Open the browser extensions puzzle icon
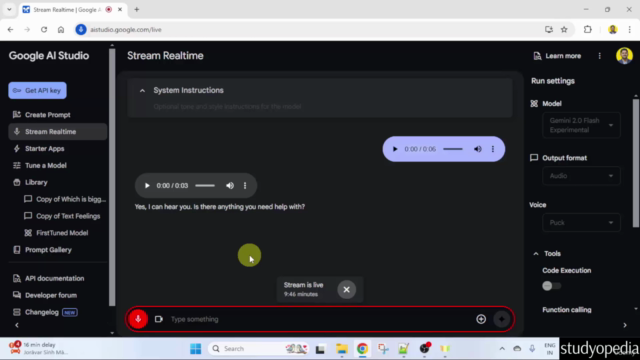 click(x=588, y=29)
